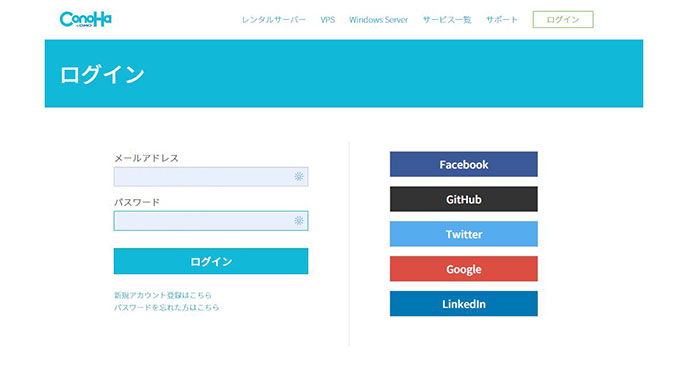
Task: Open レンタルサーバー menu item
Action: [274, 20]
